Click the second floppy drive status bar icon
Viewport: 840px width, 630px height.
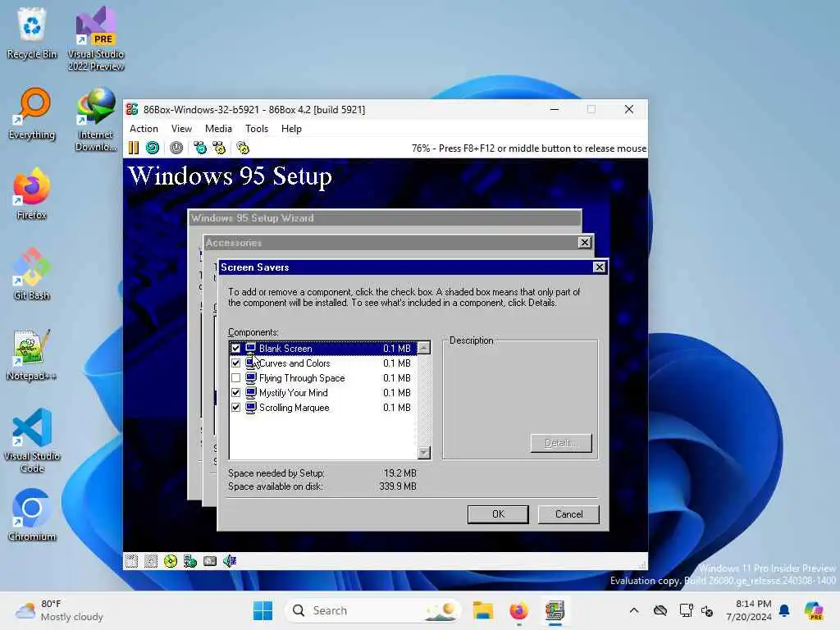point(151,561)
